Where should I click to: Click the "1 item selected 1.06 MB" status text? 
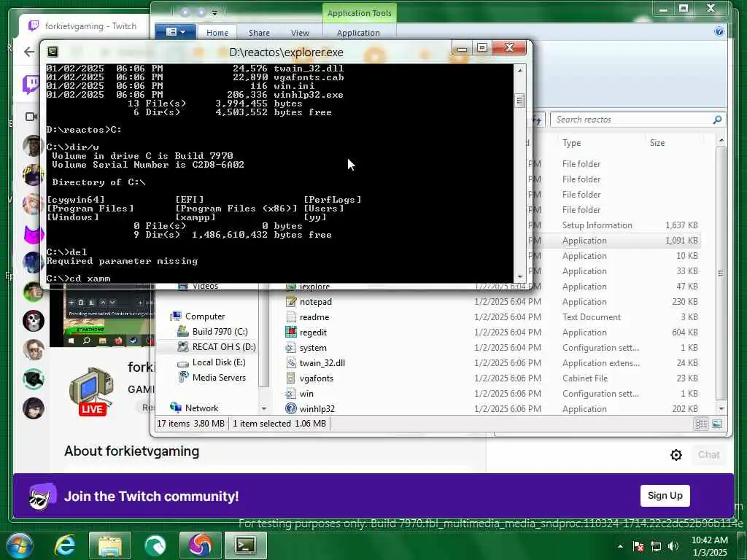pyautogui.click(x=279, y=424)
